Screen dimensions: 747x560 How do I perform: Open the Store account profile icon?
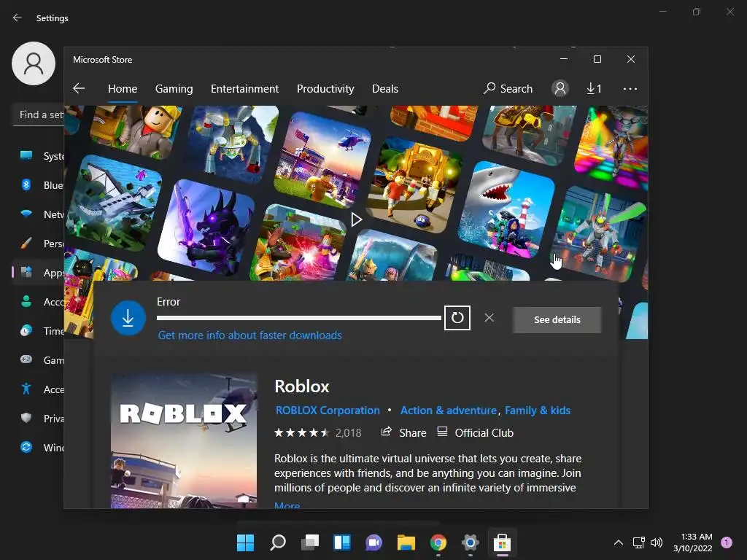560,88
